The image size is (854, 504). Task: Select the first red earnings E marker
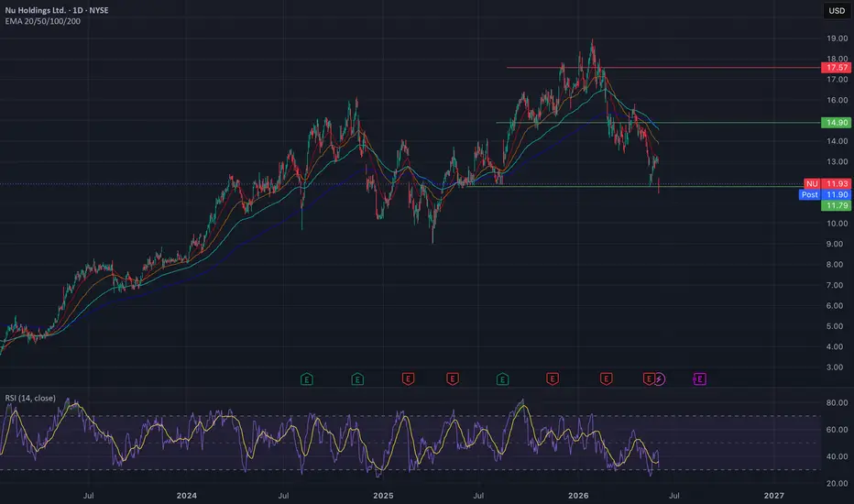pos(408,378)
